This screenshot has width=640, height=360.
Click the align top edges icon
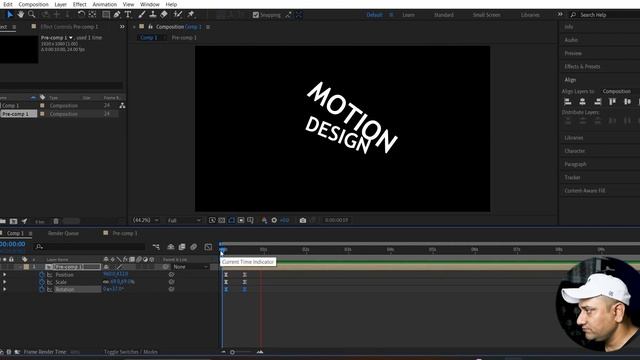tap(612, 102)
